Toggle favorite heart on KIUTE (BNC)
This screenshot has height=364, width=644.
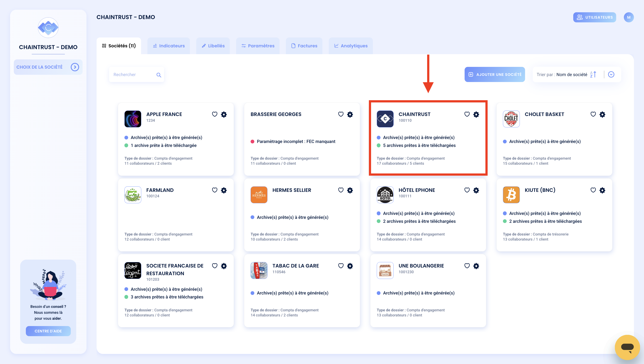(x=593, y=190)
